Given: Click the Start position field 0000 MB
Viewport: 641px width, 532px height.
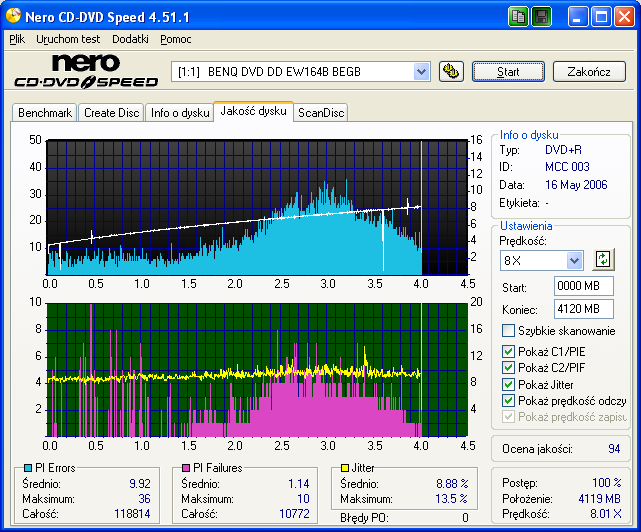Looking at the screenshot, I should (x=584, y=286).
